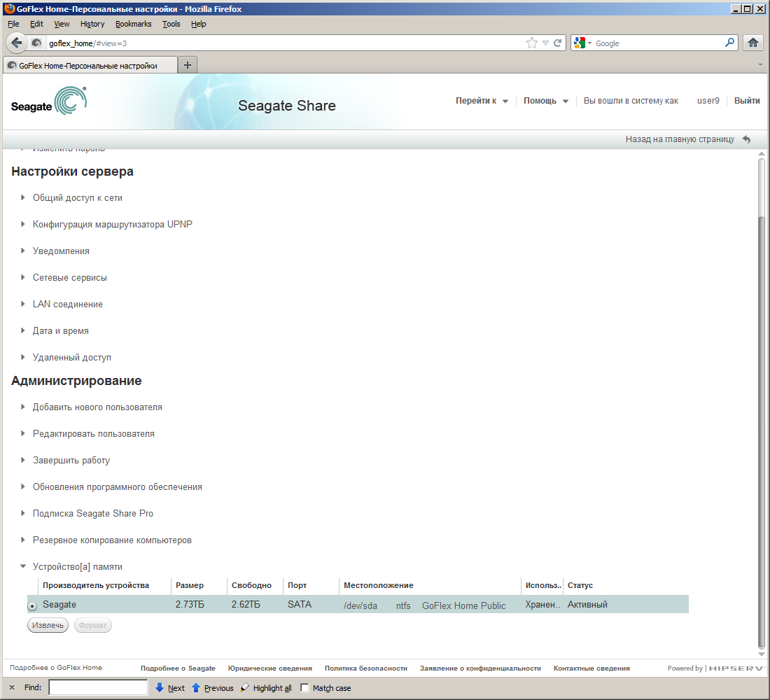Toggle the Match case checkbox
Screen dimensions: 770x700
pyautogui.click(x=304, y=687)
